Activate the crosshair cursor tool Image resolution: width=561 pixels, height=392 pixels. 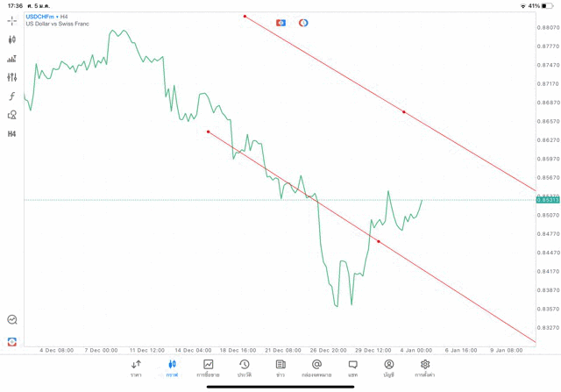pos(12,20)
